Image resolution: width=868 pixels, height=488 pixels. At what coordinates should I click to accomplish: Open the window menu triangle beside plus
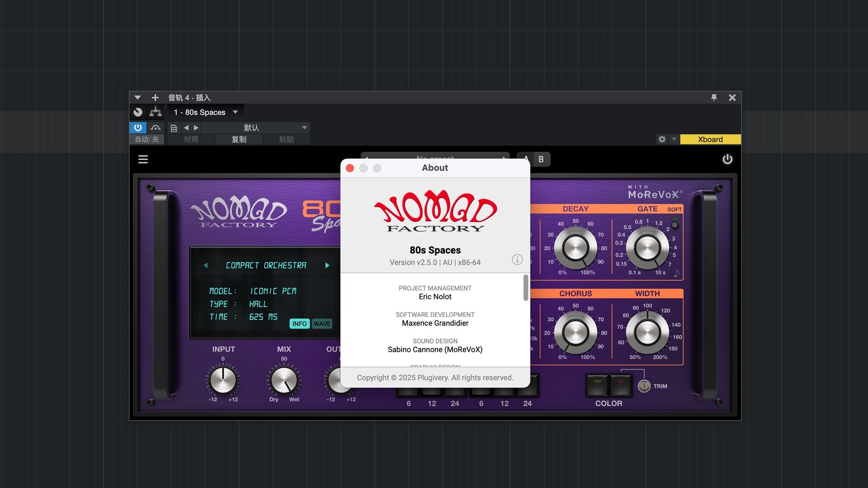138,98
